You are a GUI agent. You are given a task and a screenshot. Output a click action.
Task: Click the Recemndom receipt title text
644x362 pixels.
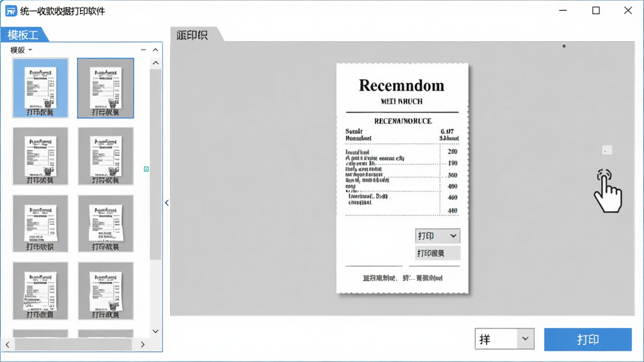[x=401, y=85]
